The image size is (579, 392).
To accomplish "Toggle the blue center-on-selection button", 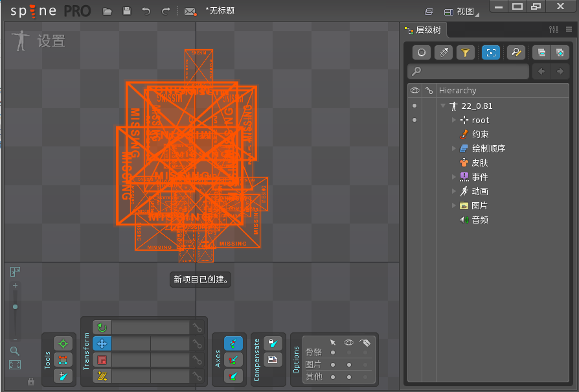I will click(491, 53).
